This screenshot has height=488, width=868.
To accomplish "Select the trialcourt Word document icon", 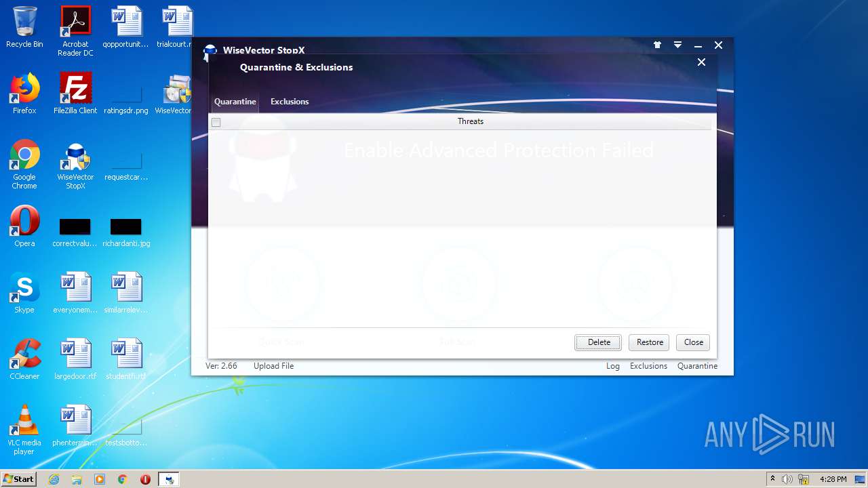I will coord(177,27).
